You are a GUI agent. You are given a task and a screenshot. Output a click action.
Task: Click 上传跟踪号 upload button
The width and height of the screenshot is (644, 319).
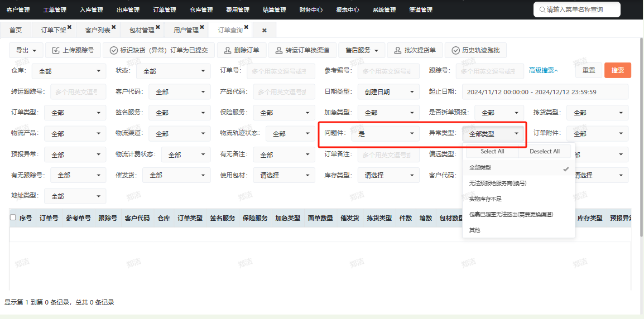tap(73, 51)
